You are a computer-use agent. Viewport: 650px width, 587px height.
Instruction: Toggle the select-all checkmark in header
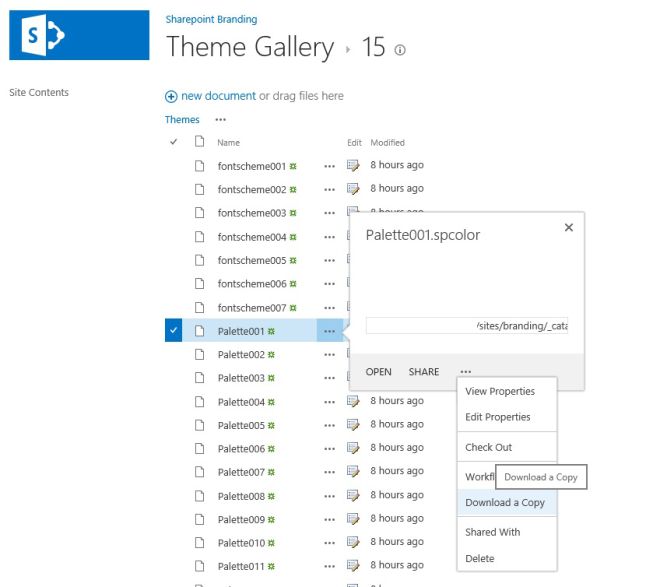click(174, 142)
